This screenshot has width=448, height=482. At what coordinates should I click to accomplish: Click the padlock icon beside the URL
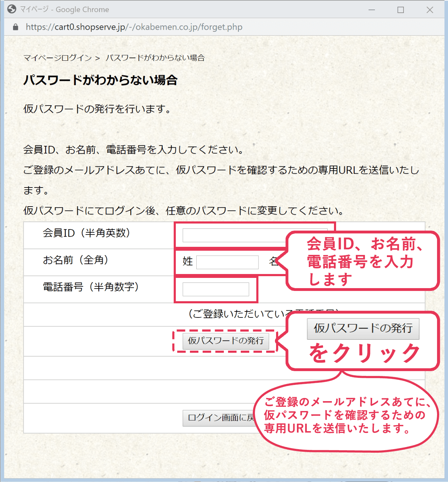(15, 27)
